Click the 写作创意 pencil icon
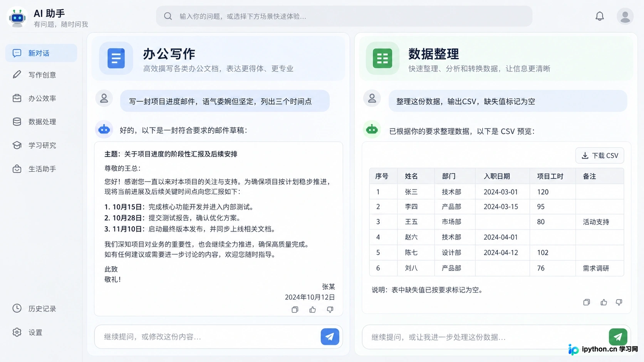Image resolution: width=644 pixels, height=362 pixels. point(17,75)
